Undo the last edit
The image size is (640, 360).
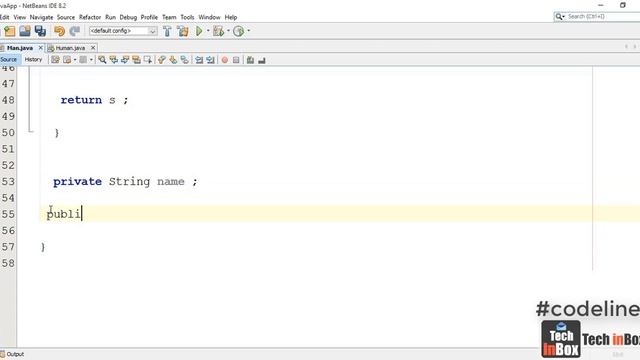[x=60, y=31]
